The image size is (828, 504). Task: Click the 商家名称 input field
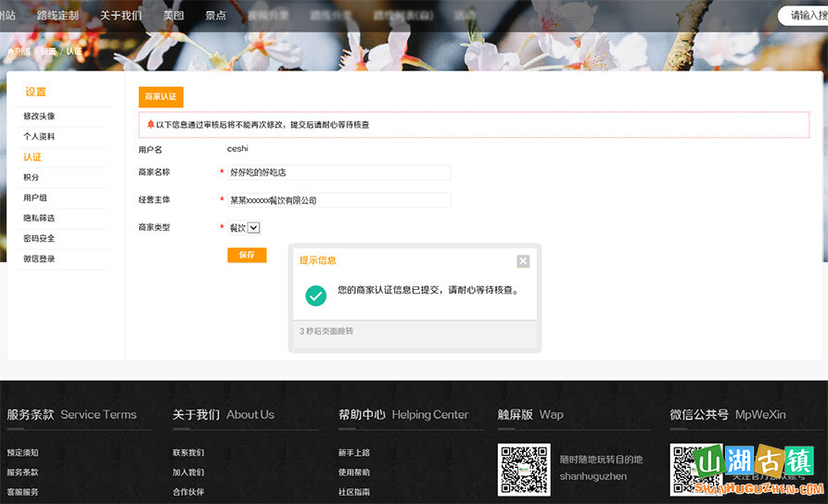[x=338, y=172]
